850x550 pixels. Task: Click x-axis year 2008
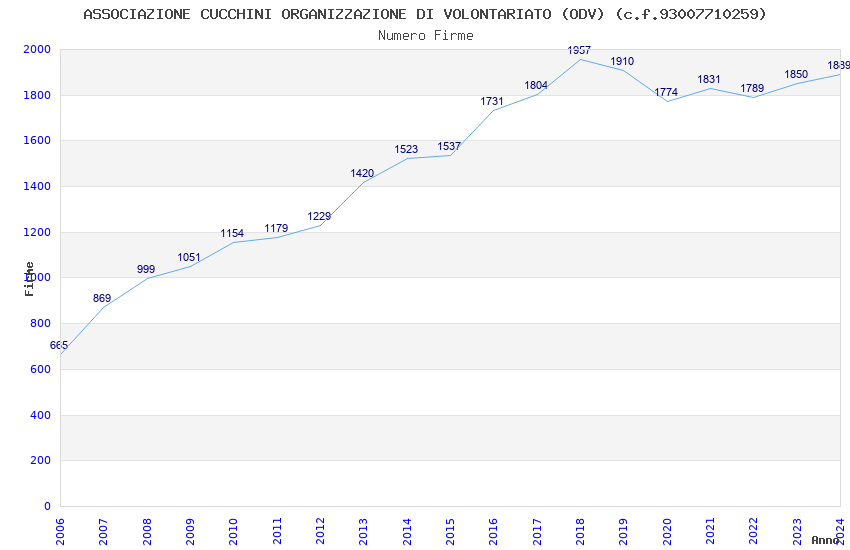[x=147, y=532]
